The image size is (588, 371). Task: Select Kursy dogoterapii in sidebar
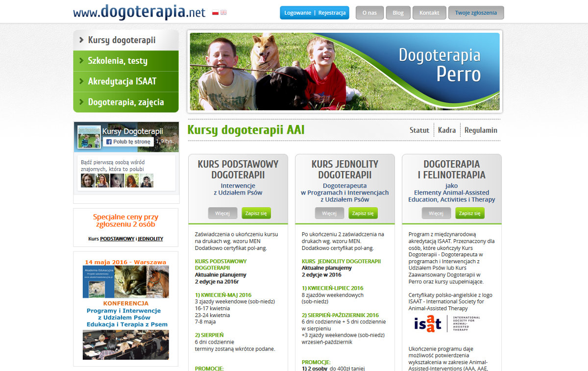(126, 40)
